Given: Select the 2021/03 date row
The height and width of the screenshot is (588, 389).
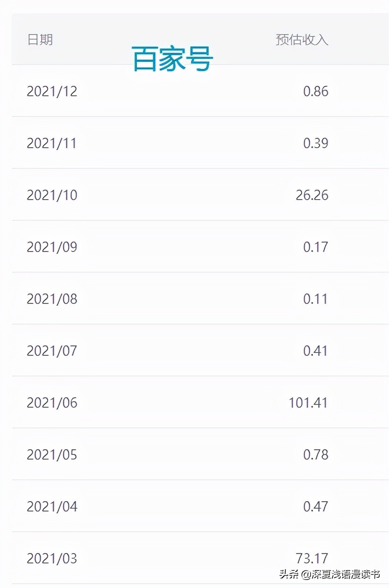Looking at the screenshot, I should [52, 558].
